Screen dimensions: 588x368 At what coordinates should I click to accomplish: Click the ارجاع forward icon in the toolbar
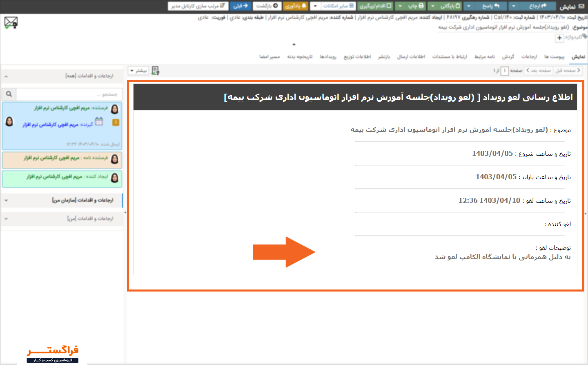[544, 6]
